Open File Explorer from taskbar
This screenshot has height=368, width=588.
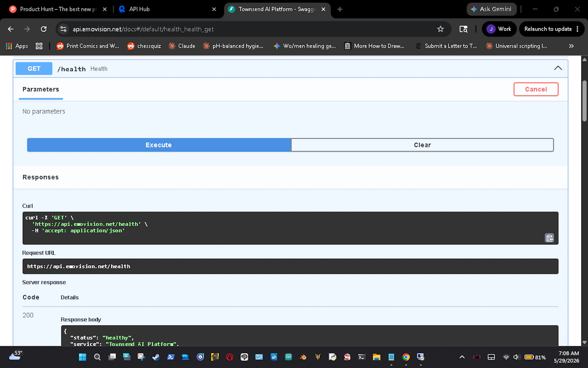pos(376,357)
